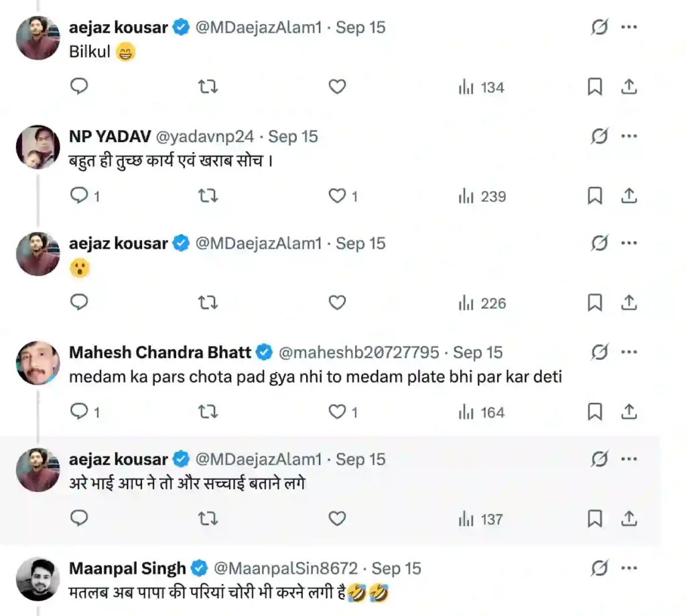Like NP YADAV's tweet
Image resolution: width=686 pixels, height=616 pixels.
[x=337, y=196]
